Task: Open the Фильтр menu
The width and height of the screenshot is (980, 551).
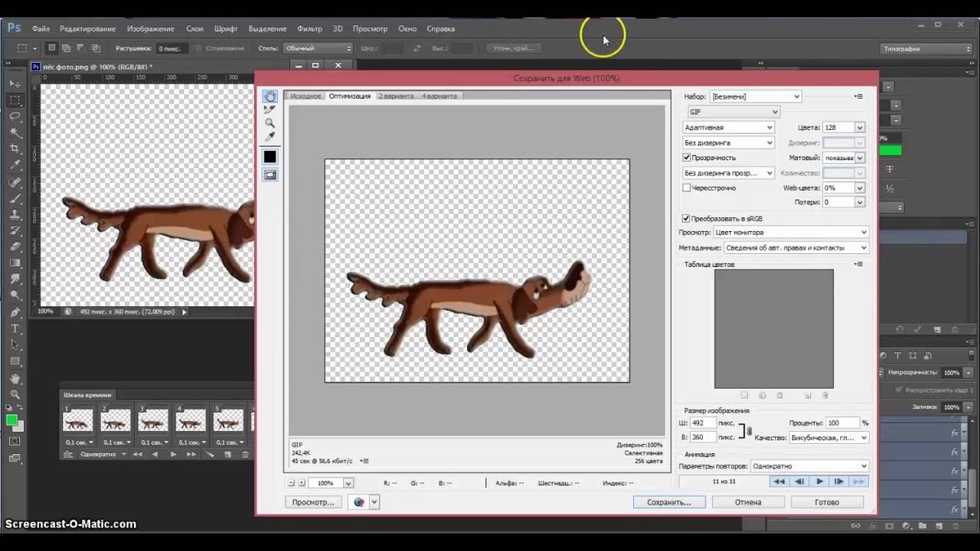Action: pos(309,28)
